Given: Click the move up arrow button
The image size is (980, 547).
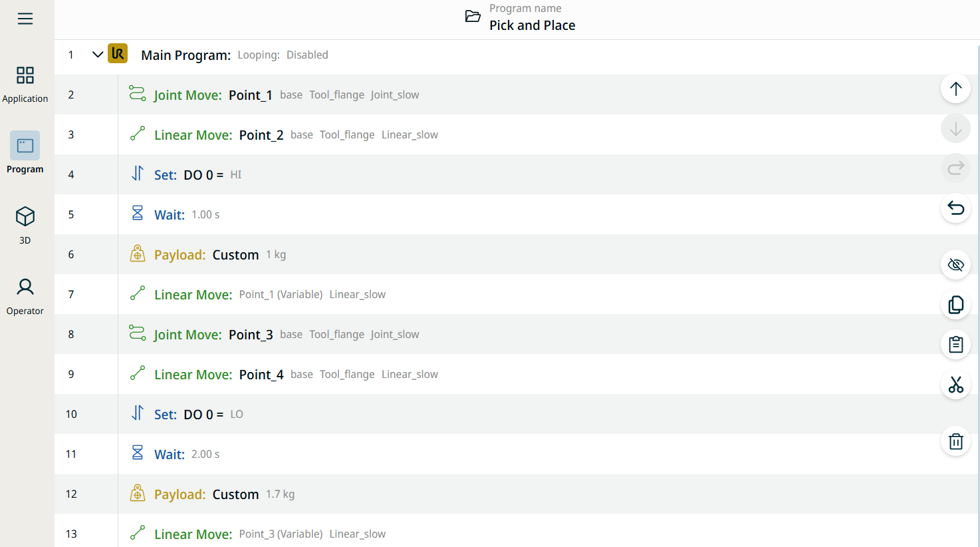Looking at the screenshot, I should 955,89.
